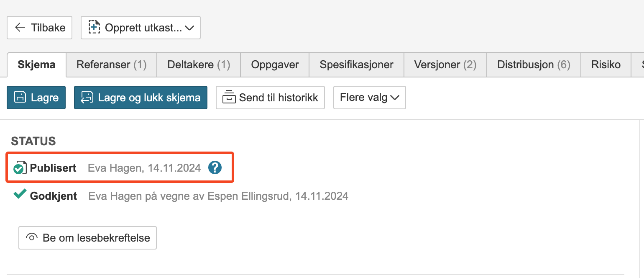Click the Publisert document status icon
The image size is (644, 278).
(x=20, y=168)
